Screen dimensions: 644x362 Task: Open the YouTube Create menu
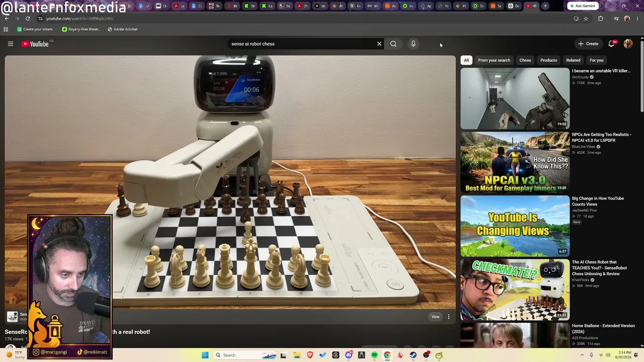588,44
